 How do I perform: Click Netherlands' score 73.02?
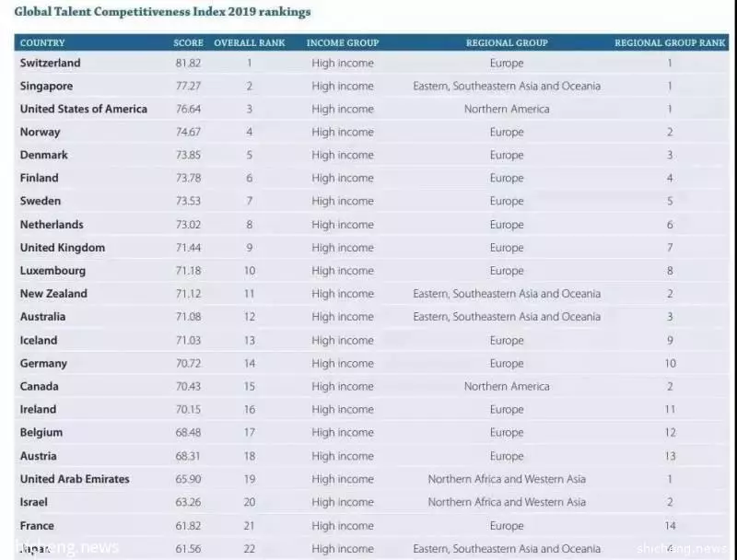point(188,225)
